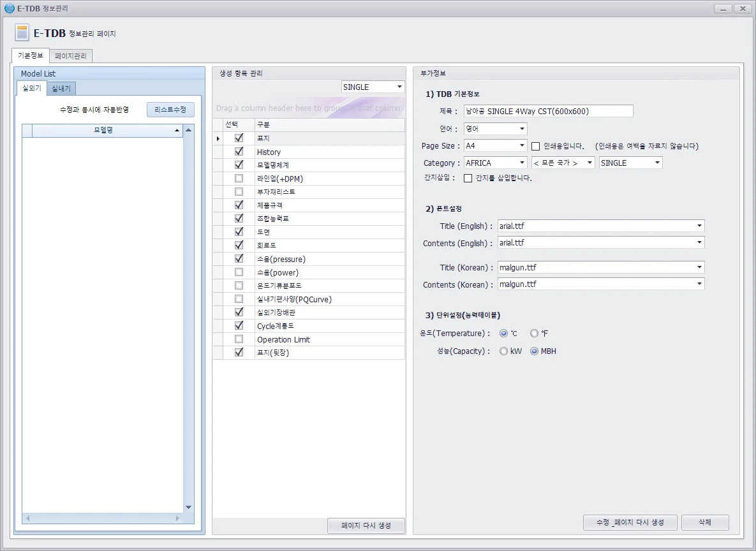Expand the Title (Korean) font dropdown

(699, 267)
